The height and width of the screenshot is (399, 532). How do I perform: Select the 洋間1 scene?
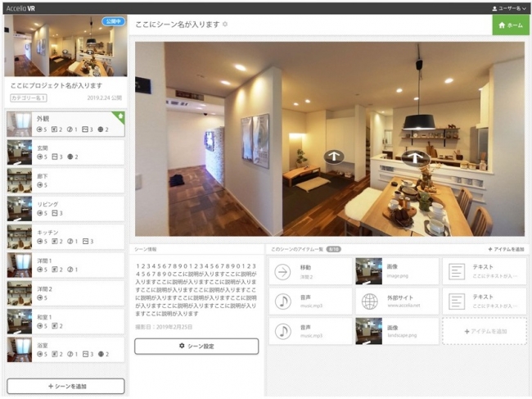click(x=65, y=265)
